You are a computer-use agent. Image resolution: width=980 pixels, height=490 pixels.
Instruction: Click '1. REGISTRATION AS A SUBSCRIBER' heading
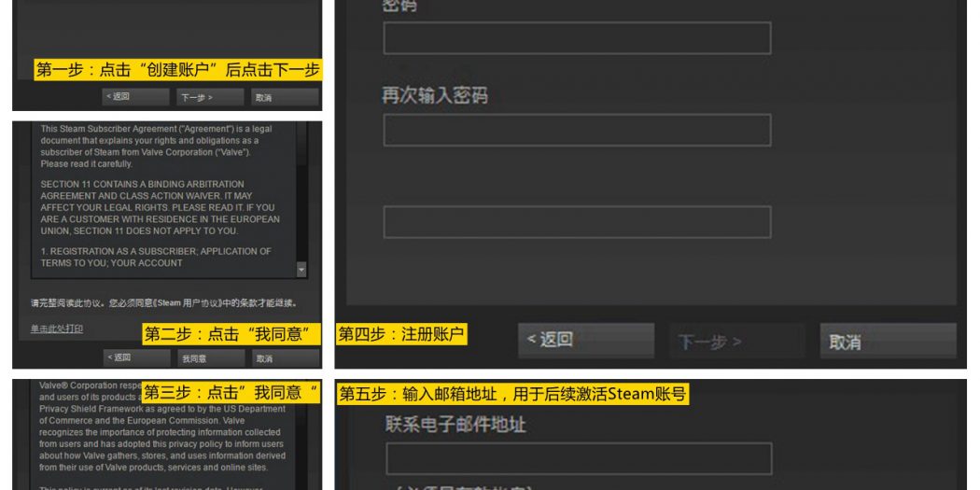coord(156,257)
